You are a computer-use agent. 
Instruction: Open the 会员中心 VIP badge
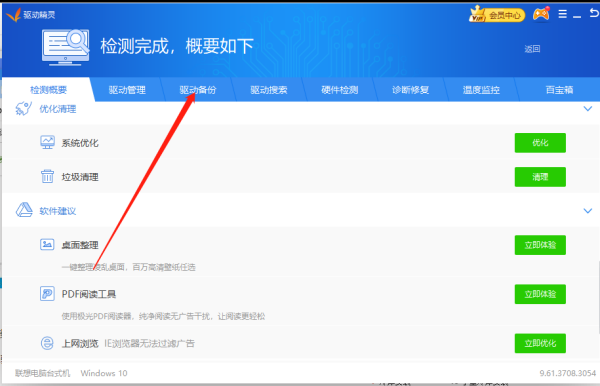pyautogui.click(x=497, y=15)
